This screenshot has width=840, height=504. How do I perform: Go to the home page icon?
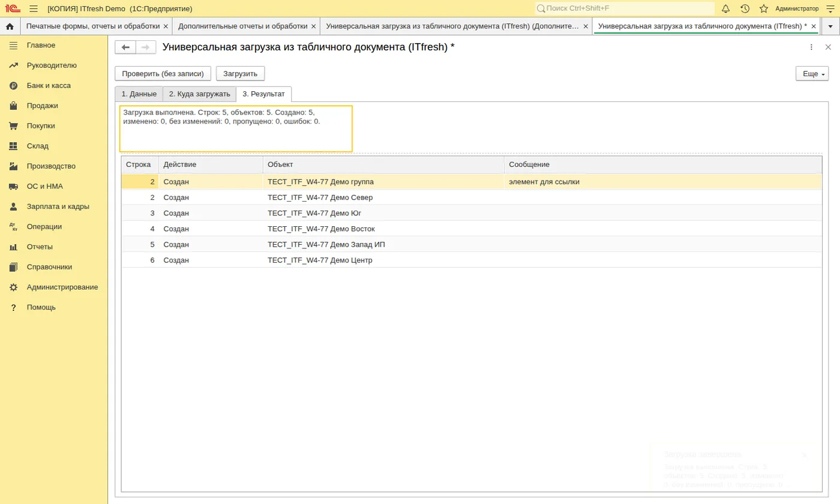pos(10,26)
